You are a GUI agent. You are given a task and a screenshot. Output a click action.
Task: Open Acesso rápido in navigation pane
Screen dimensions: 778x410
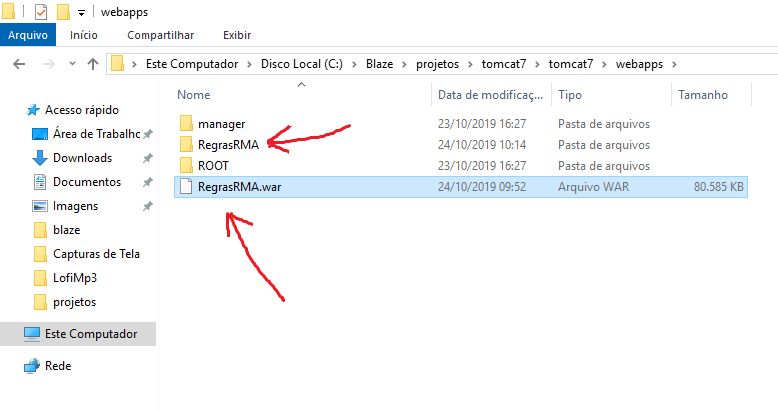(x=82, y=110)
